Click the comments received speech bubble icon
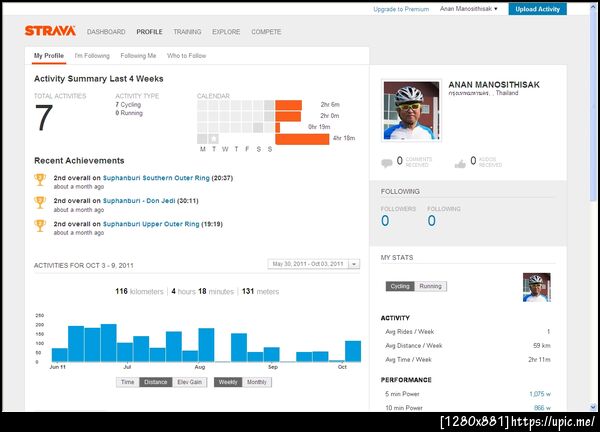This screenshot has width=600, height=432. tap(387, 163)
